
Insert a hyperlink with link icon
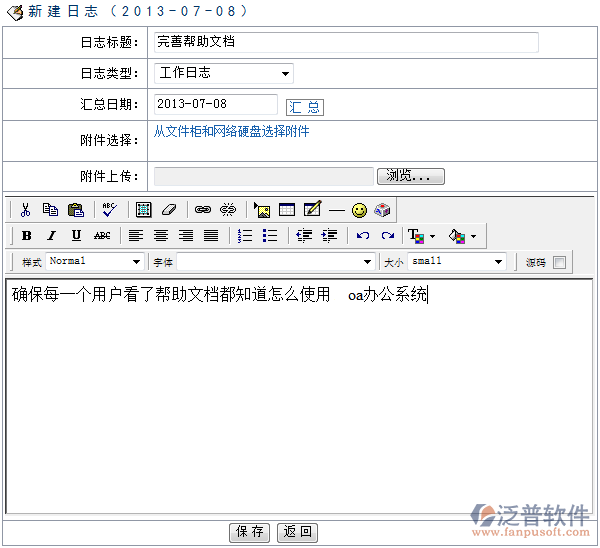[x=203, y=210]
